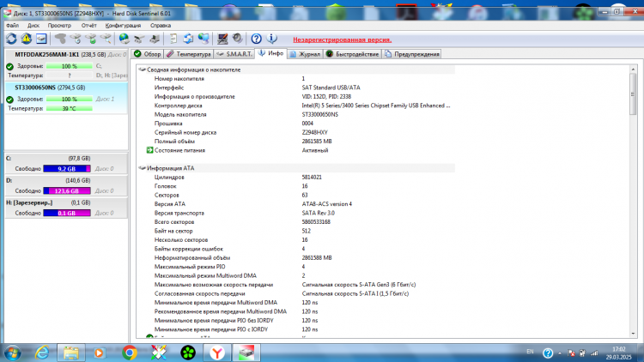Click the 0,1 GB free space bar

[x=67, y=213]
